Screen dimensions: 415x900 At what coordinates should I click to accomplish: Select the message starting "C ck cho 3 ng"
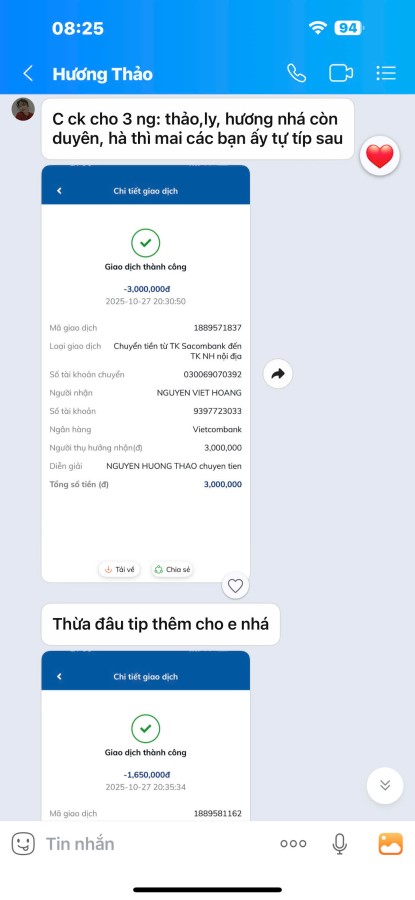(x=198, y=129)
